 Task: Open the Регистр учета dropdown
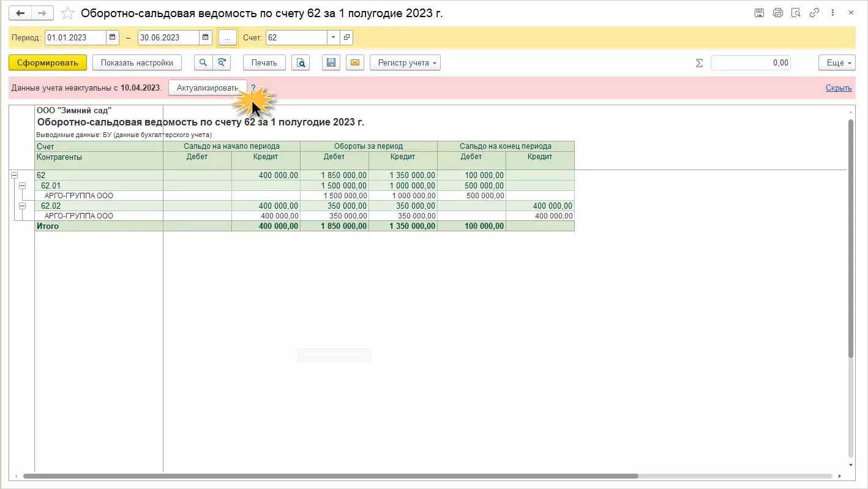point(405,62)
